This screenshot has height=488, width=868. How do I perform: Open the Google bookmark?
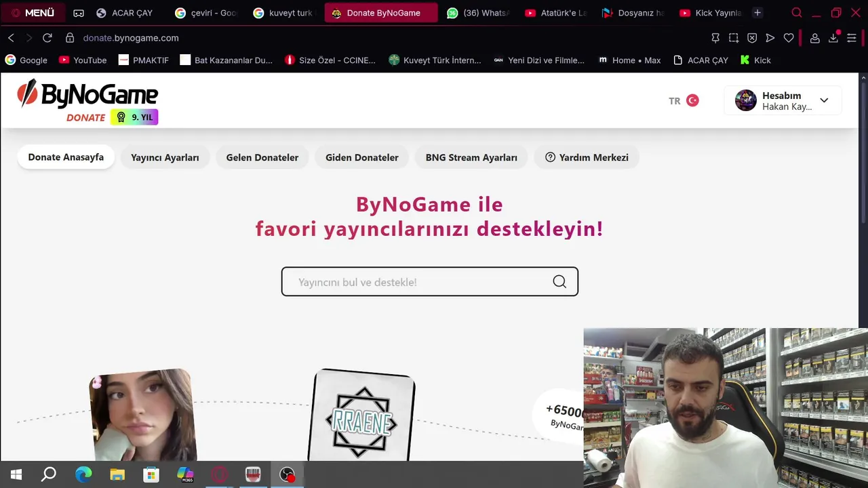pyautogui.click(x=26, y=60)
